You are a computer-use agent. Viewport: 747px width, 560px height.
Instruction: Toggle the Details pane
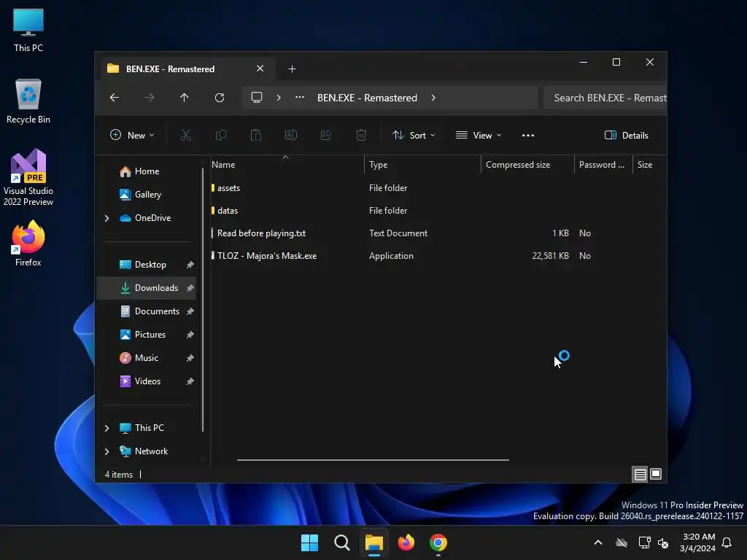626,135
